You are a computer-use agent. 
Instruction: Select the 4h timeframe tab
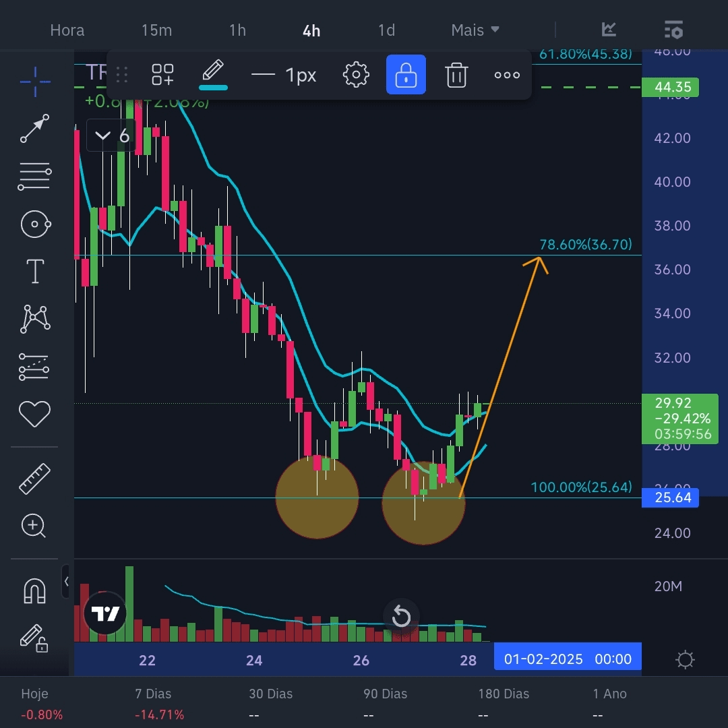point(311,30)
